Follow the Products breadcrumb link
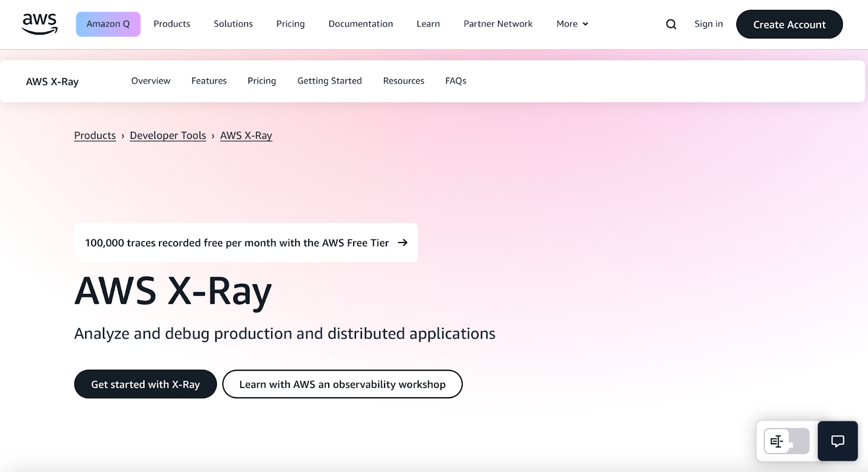The width and height of the screenshot is (868, 472). [x=95, y=136]
